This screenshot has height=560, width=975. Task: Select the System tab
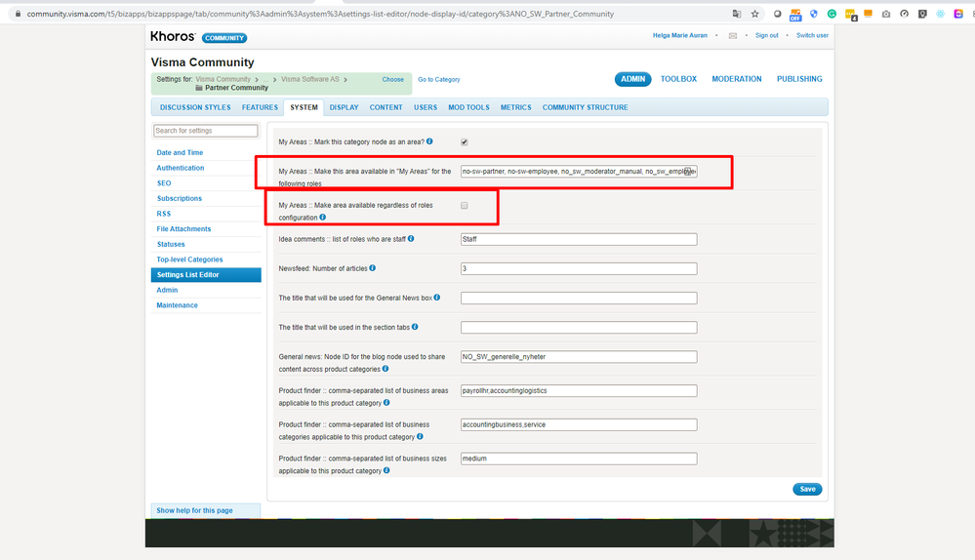click(x=305, y=107)
